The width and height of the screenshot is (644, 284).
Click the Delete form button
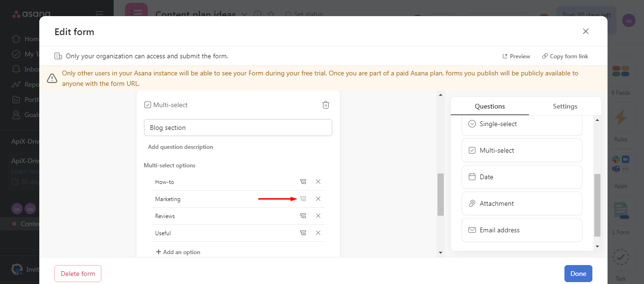click(78, 274)
